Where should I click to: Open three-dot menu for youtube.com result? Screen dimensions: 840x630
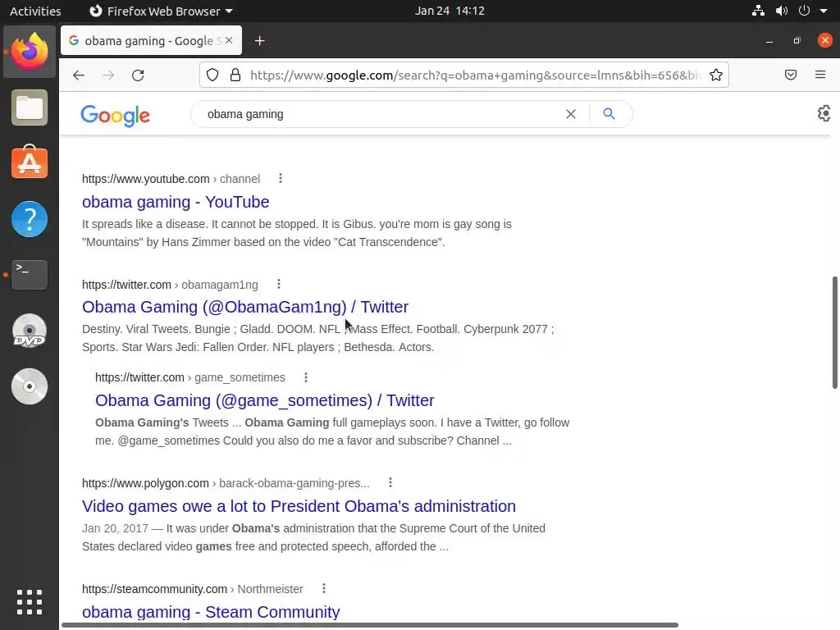point(281,178)
